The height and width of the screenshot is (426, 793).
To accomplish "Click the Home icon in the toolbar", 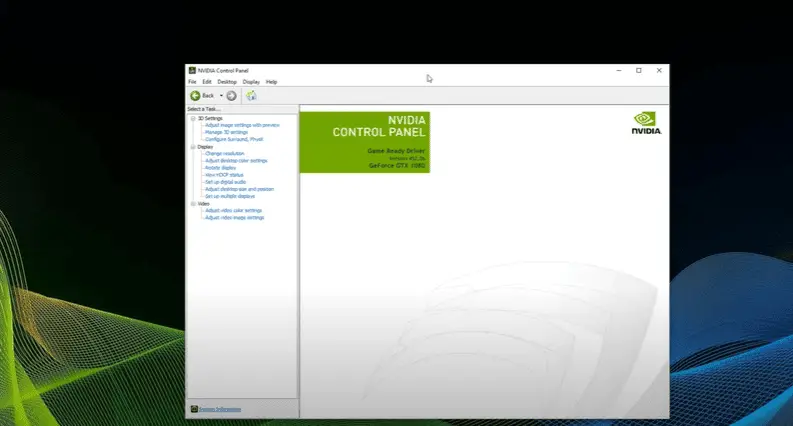I will [x=251, y=96].
